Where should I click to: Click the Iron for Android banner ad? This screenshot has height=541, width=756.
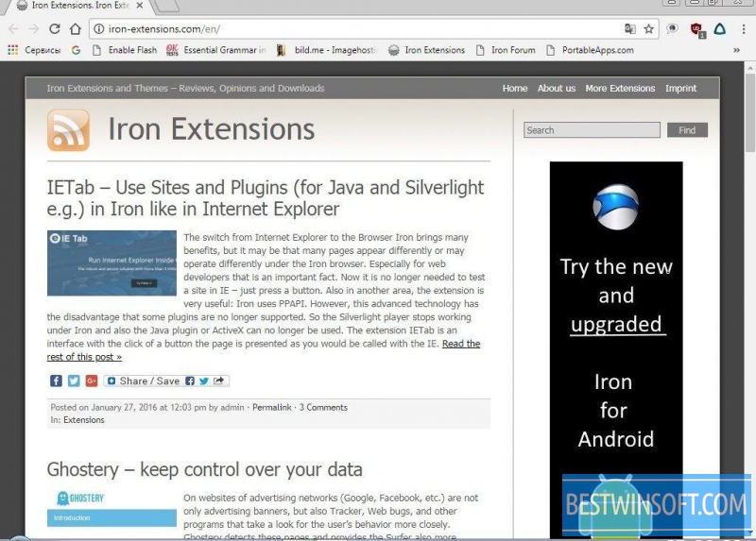tap(616, 349)
